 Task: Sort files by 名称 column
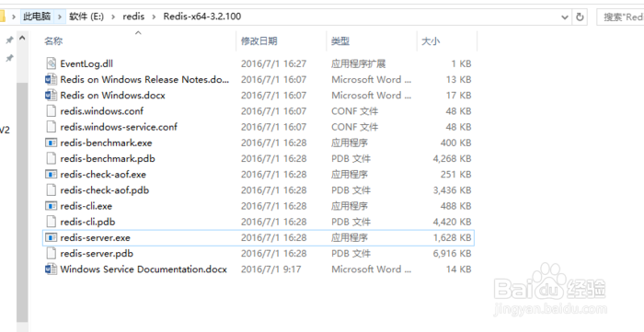point(53,41)
